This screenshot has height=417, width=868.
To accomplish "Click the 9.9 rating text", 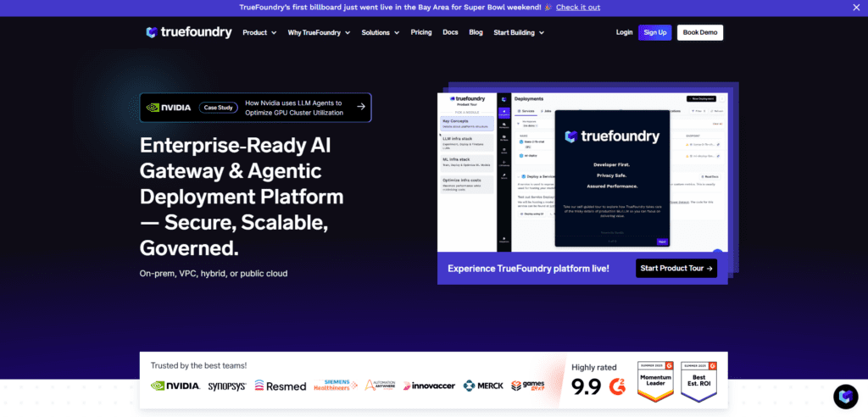I will [587, 386].
